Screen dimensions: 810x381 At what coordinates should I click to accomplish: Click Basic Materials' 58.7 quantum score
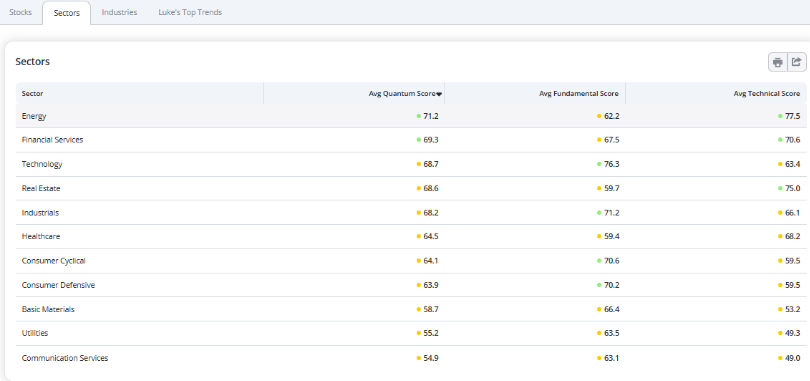(431, 309)
